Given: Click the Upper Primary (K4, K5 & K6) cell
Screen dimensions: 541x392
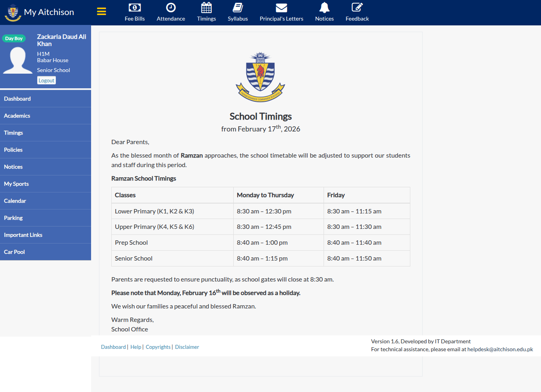Looking at the screenshot, I should [172, 227].
